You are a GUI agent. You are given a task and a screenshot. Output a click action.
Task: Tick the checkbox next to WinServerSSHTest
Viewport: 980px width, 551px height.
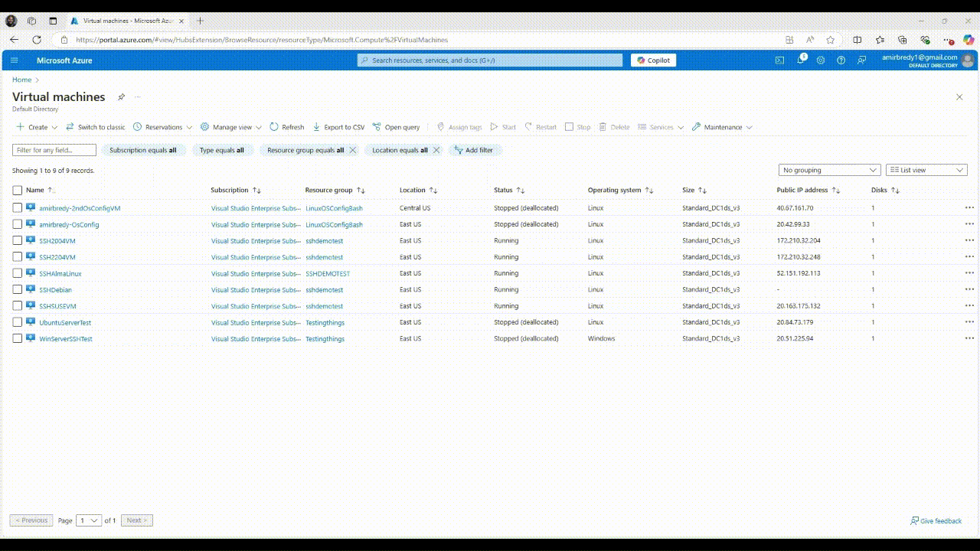pos(18,338)
